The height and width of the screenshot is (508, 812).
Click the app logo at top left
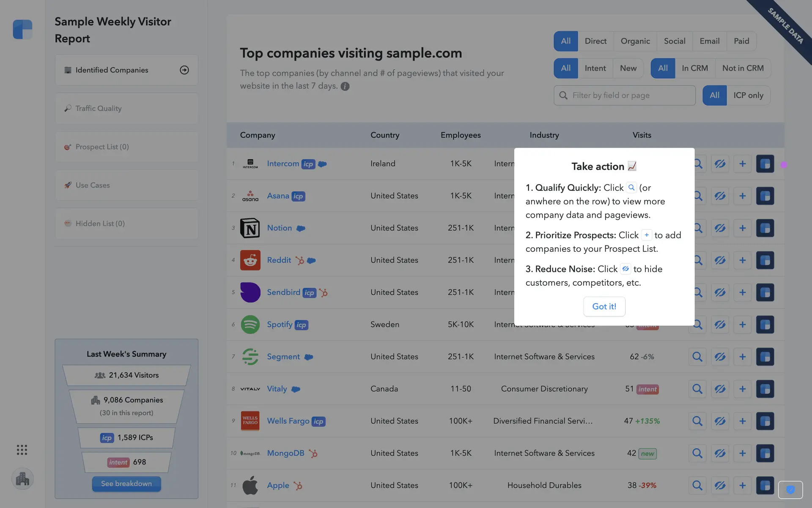[22, 30]
